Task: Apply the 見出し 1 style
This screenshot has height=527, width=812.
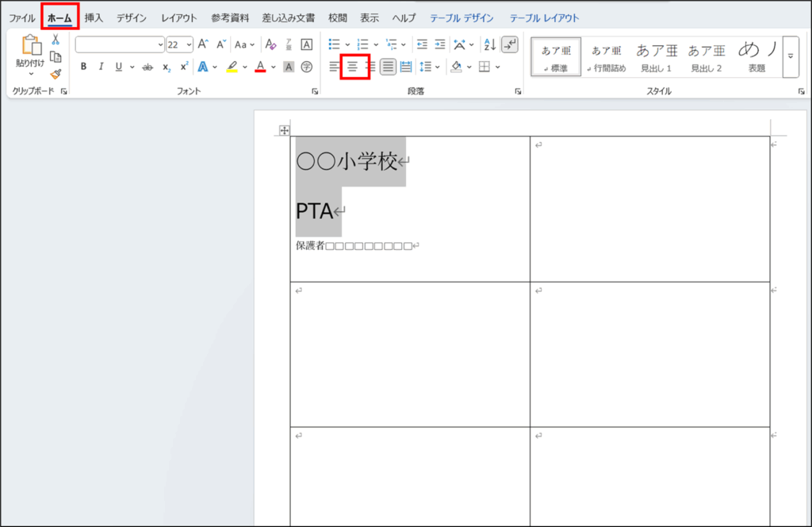Action: click(x=657, y=57)
